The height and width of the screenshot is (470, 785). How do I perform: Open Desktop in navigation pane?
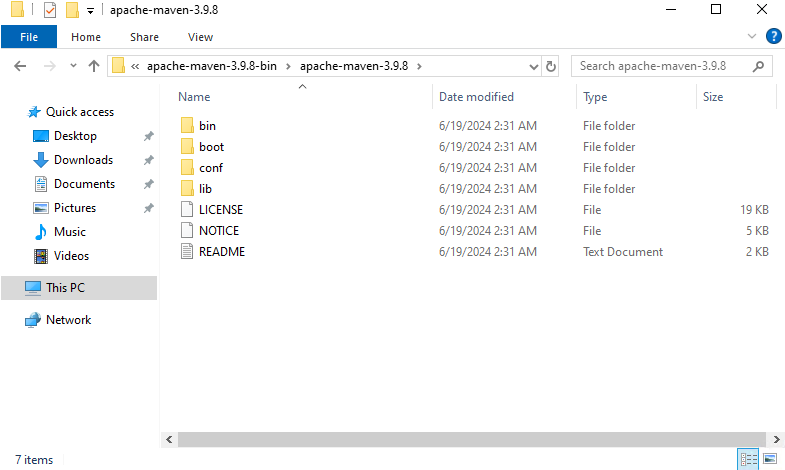click(75, 136)
